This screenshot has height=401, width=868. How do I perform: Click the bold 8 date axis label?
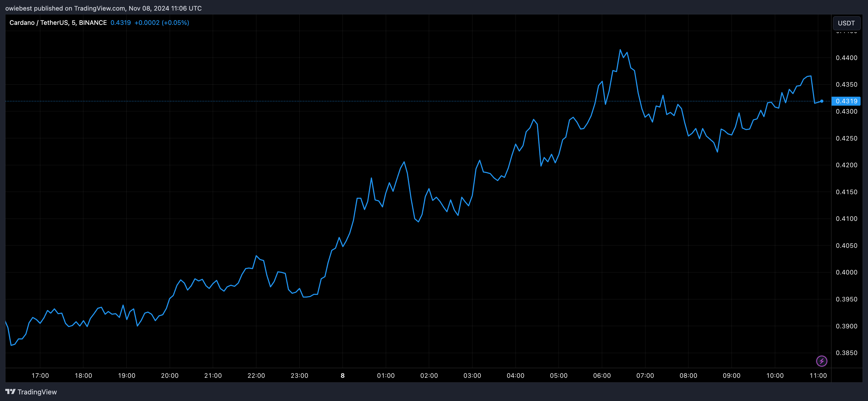(343, 375)
